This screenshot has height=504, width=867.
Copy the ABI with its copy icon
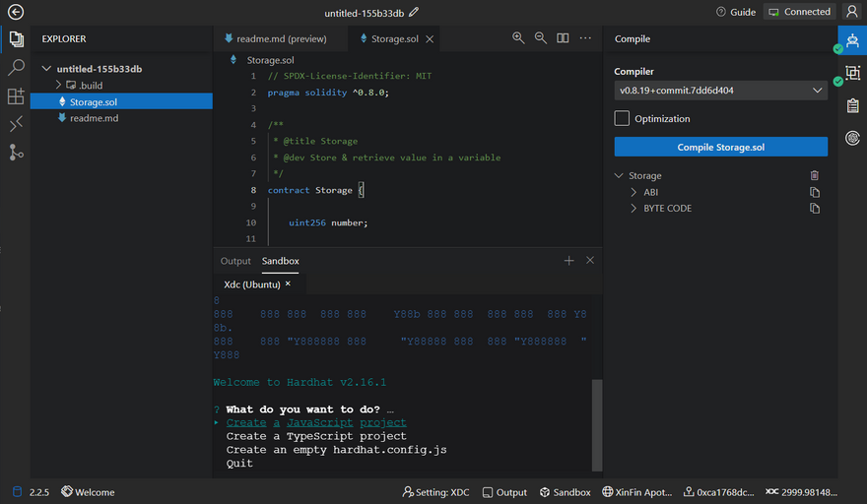(815, 192)
